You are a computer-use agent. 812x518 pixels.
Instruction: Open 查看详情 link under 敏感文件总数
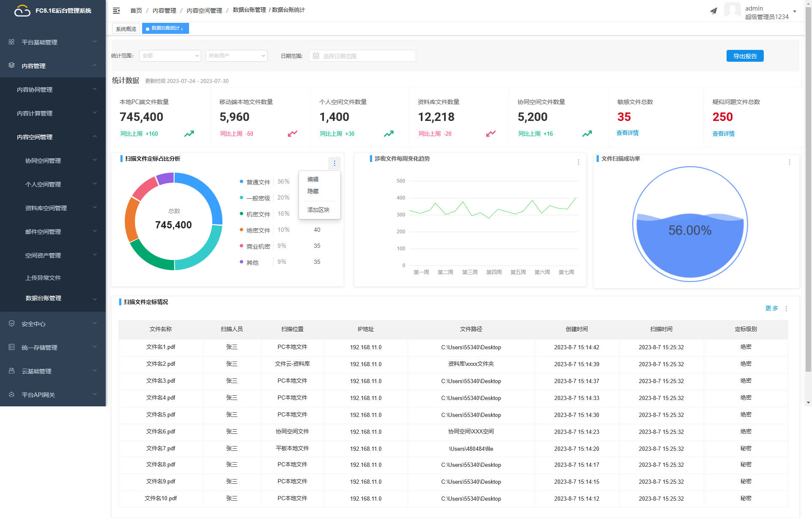tap(628, 133)
